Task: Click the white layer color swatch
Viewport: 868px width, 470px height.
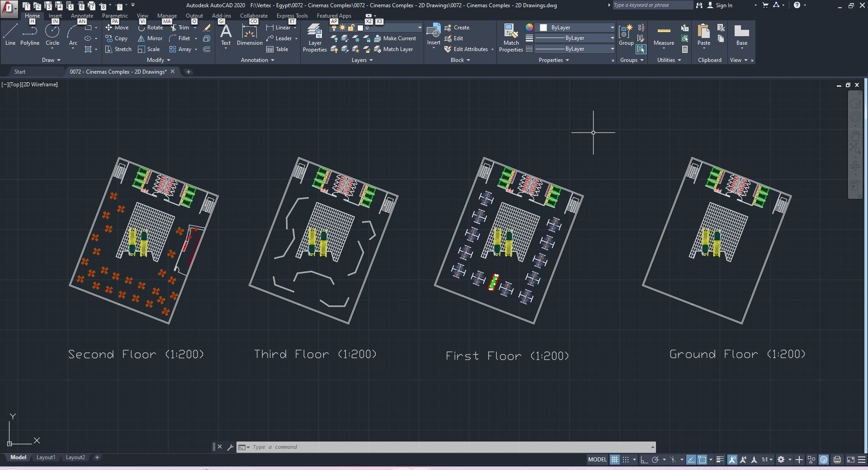Action: [x=360, y=28]
